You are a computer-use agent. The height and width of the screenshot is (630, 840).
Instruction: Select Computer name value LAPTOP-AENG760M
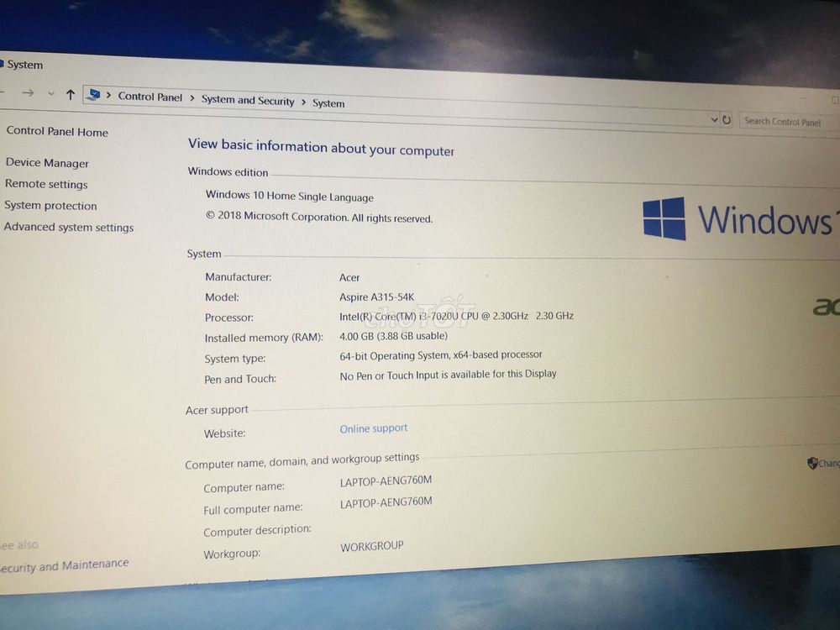[386, 480]
